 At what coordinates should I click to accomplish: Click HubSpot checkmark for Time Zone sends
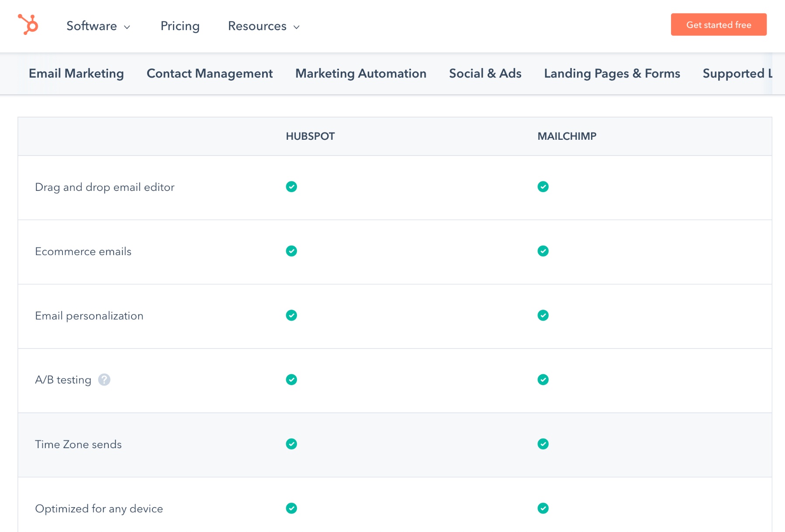[x=291, y=444]
